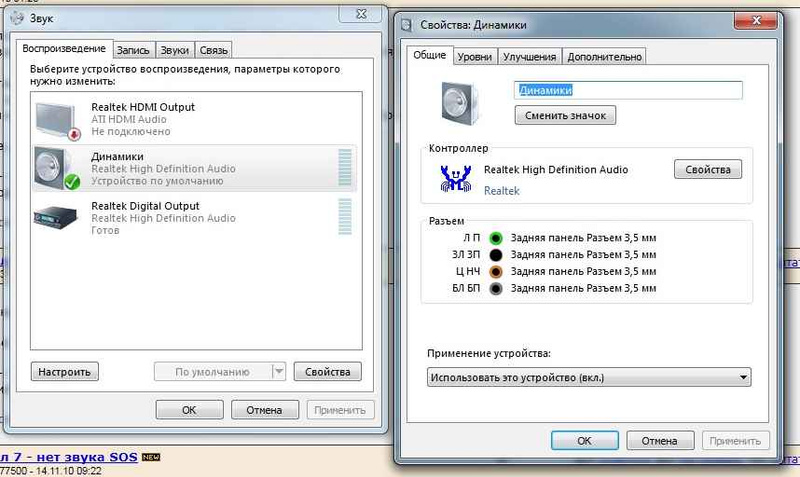Click the Свойства: Динамики title bar icon

tap(407, 24)
